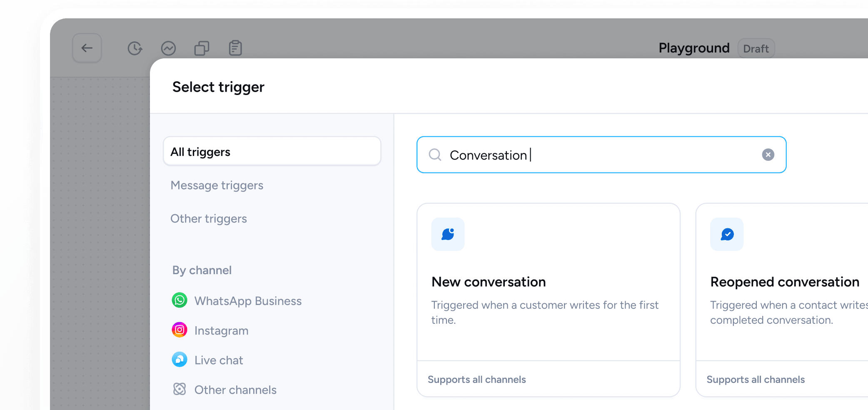Filter triggers by Live chat
868x410 pixels.
click(219, 360)
